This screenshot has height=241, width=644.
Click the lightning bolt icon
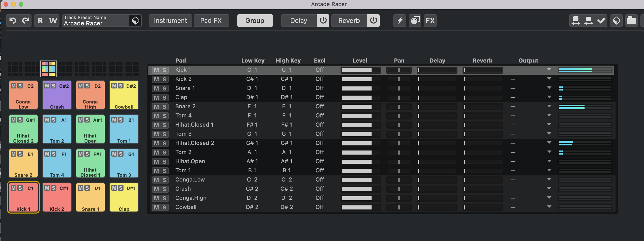click(400, 21)
